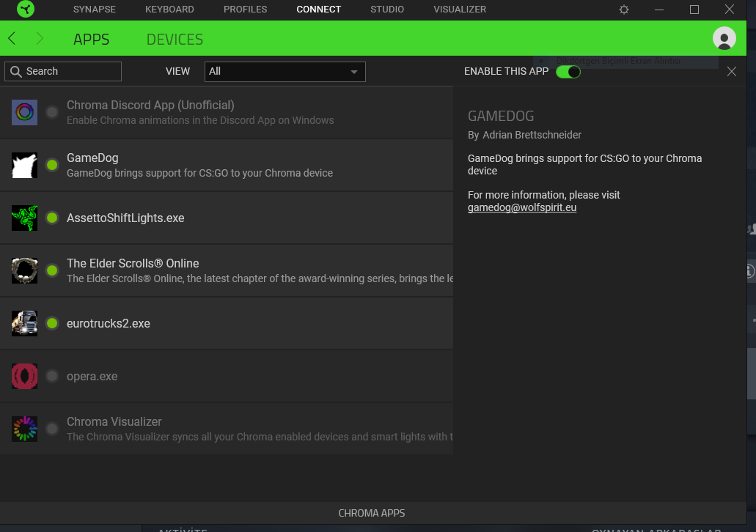Click the Razer logo icon
Image resolution: width=756 pixels, height=532 pixels.
click(26, 9)
